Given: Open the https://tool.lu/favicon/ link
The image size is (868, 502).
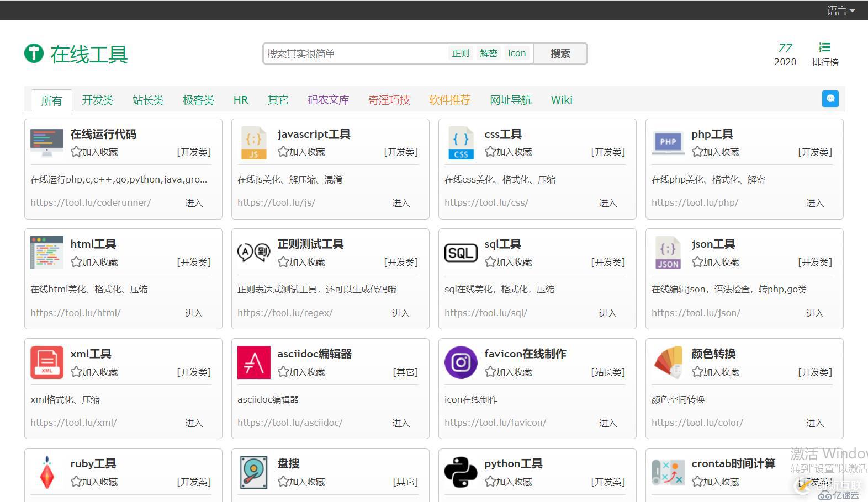Looking at the screenshot, I should [495, 423].
